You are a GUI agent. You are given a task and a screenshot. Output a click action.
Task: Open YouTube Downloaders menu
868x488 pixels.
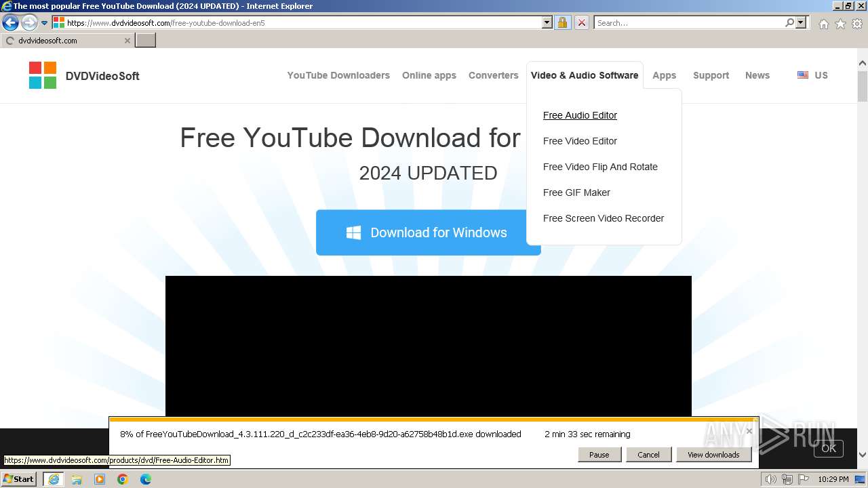click(x=338, y=75)
